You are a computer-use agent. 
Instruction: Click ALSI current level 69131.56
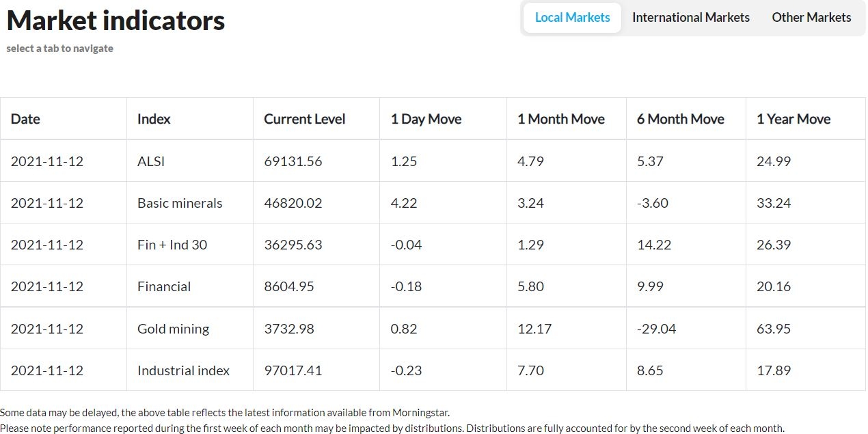coord(293,161)
